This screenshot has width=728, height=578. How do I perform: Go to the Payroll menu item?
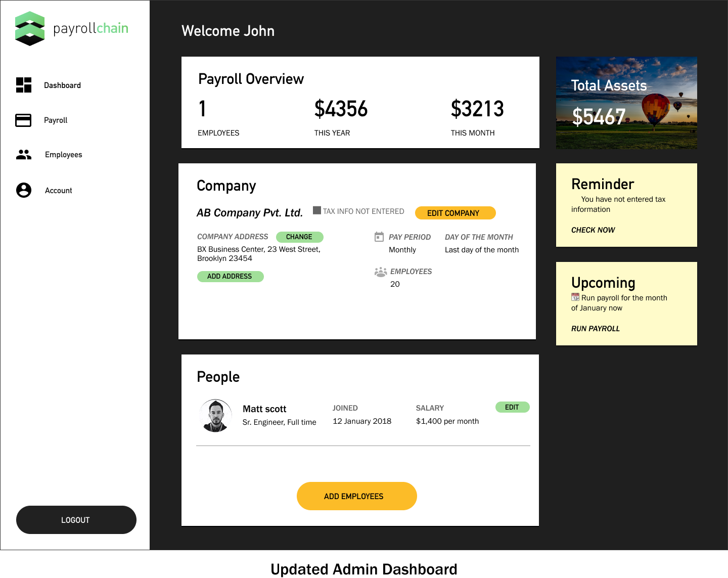point(56,120)
